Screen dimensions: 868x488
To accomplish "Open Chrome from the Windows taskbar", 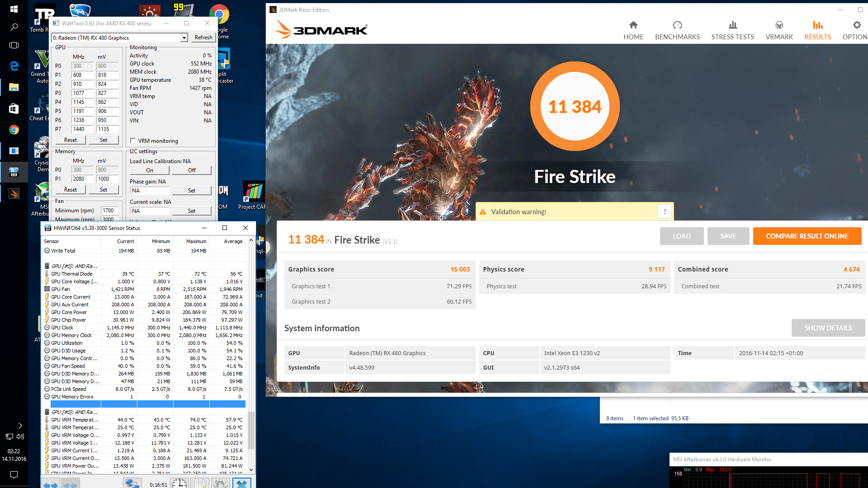I will click(14, 130).
